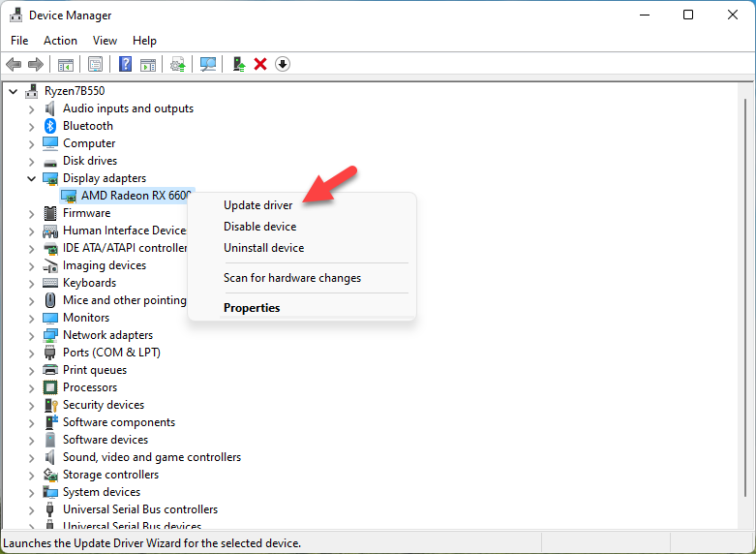Click the Keyboards category icon
Viewport: 756px width, 554px height.
pyautogui.click(x=50, y=283)
